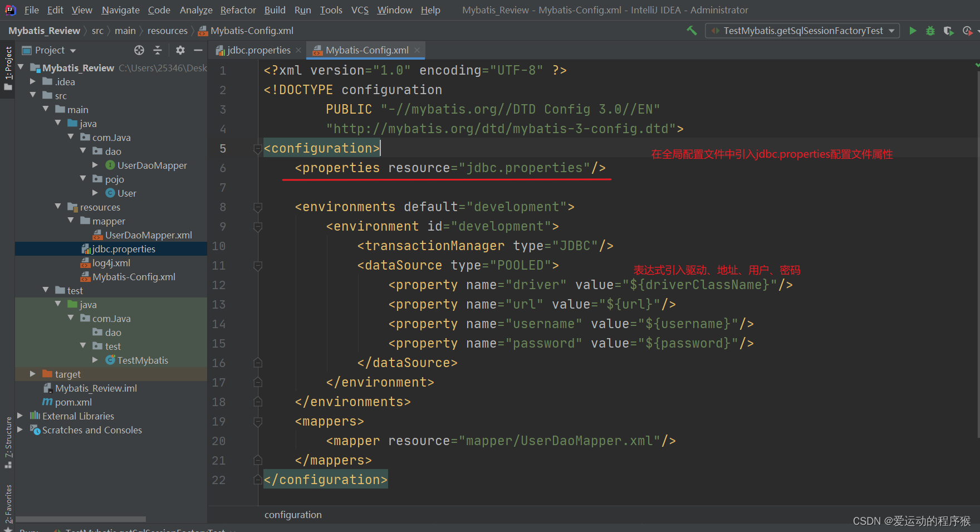Image resolution: width=980 pixels, height=532 pixels.
Task: Open the File menu
Action: point(32,10)
